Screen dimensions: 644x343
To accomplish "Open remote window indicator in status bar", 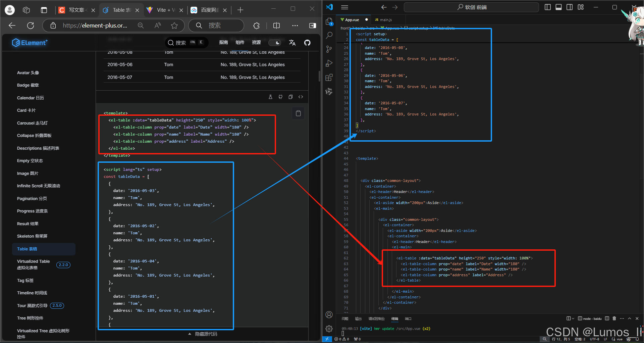I will 327,339.
